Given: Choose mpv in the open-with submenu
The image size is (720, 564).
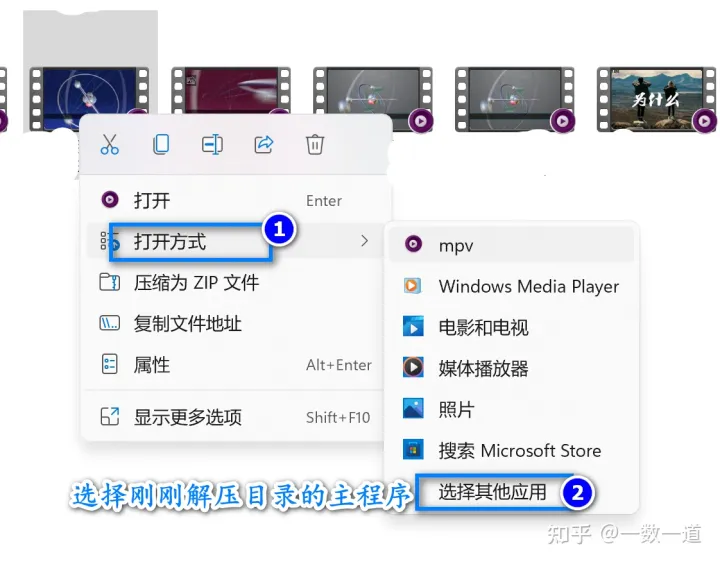Looking at the screenshot, I should pos(512,245).
